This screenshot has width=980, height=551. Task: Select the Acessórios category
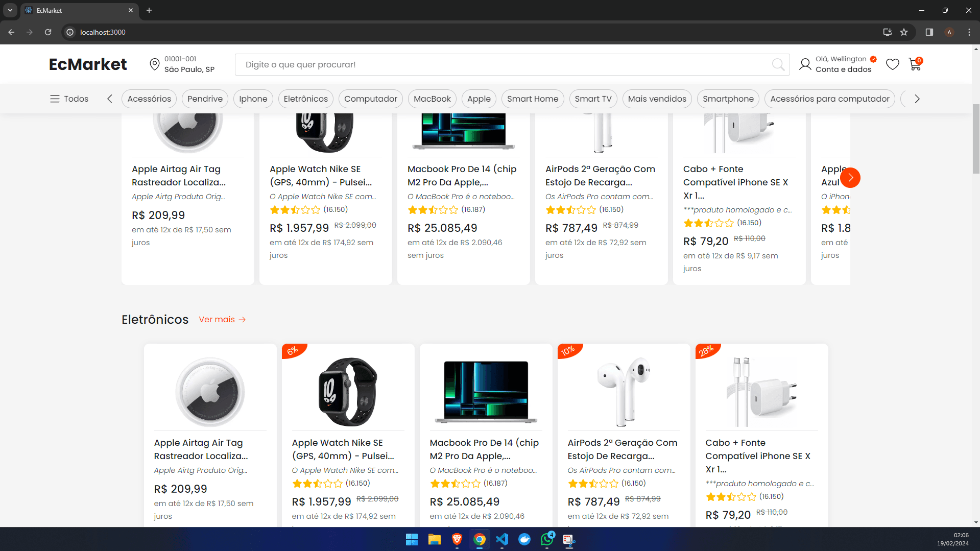[149, 99]
